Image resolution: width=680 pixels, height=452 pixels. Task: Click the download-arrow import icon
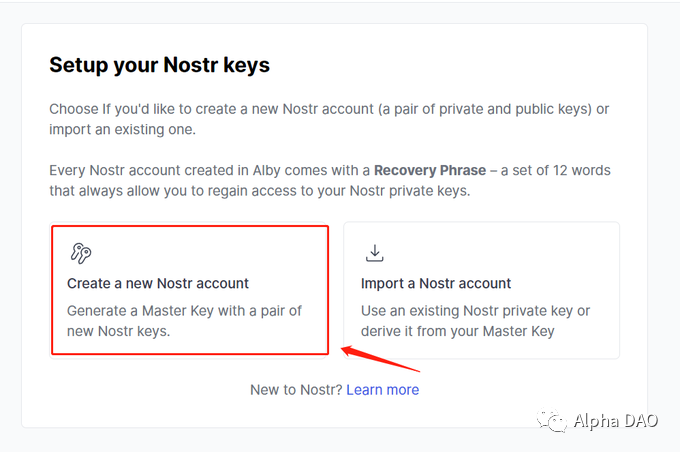(374, 253)
